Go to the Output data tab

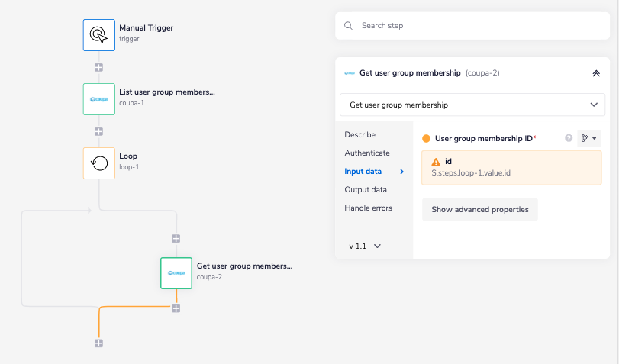pyautogui.click(x=365, y=189)
